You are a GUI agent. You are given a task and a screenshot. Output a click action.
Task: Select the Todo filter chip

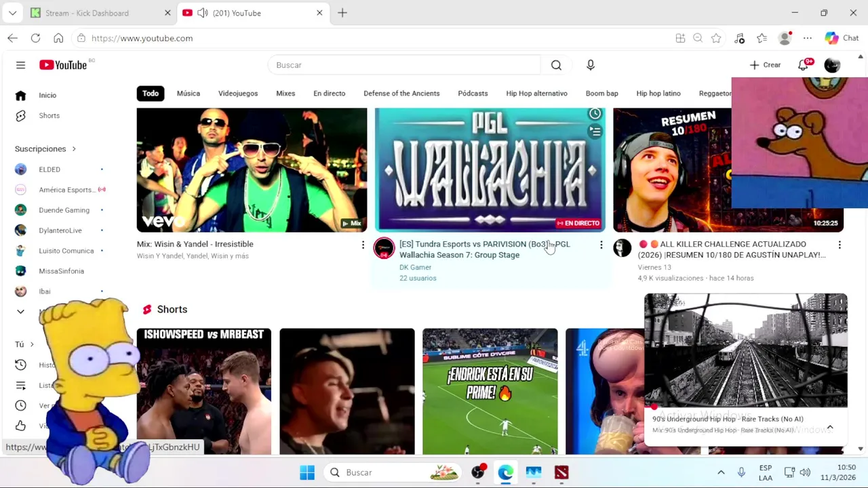[151, 94]
